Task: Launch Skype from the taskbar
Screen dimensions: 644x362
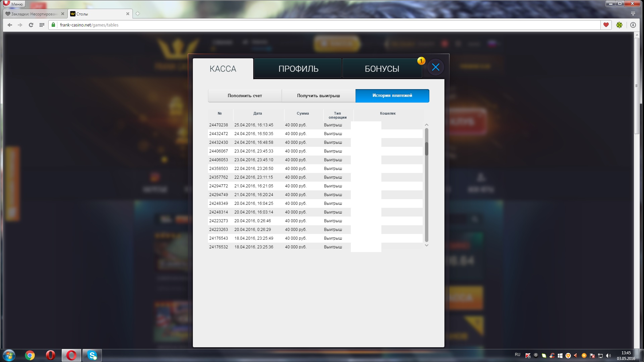Action: point(92,355)
